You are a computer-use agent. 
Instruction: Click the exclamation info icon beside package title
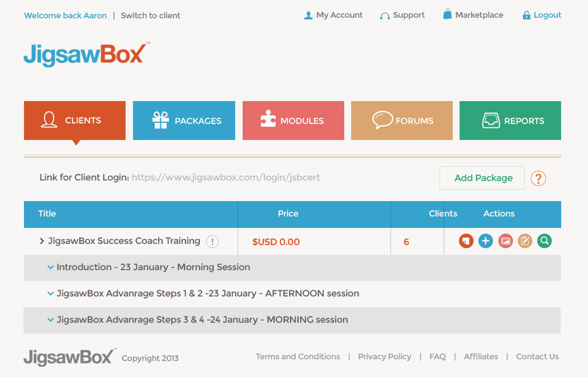click(x=212, y=242)
